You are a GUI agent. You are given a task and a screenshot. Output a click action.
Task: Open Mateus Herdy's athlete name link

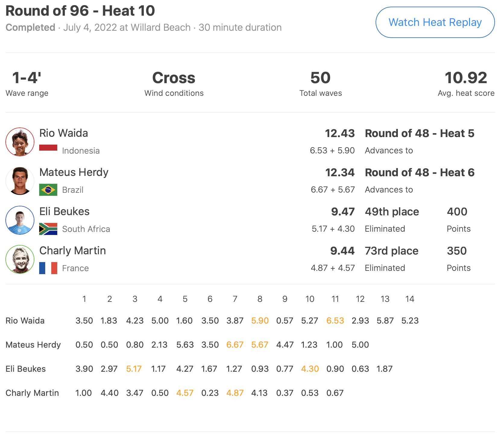pos(74,172)
